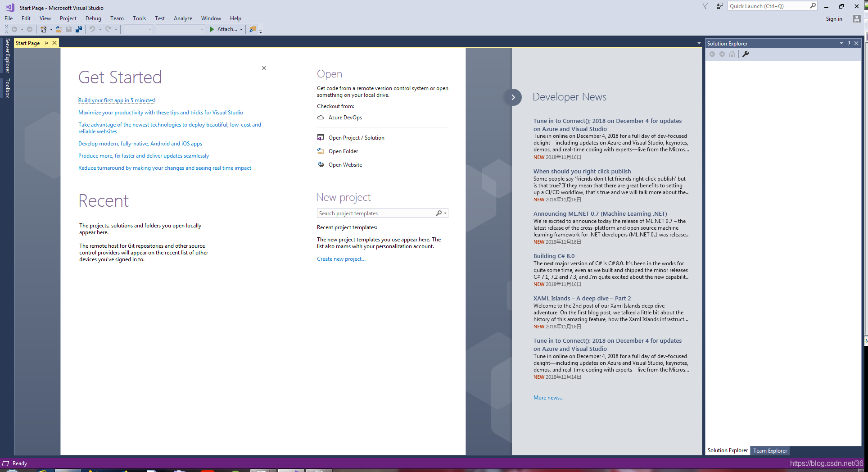
Task: Click the Navigate Forward arrow in the toolbar
Action: coord(30,29)
